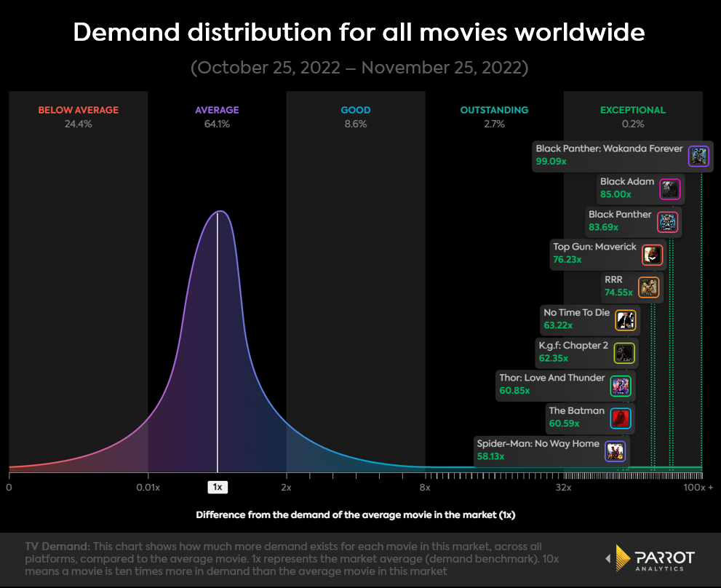Click the 60.85x demand value
The width and height of the screenshot is (721, 588).
(x=514, y=391)
